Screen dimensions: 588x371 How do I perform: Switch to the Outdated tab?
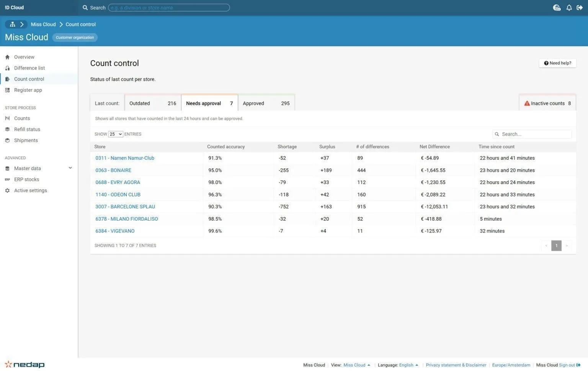point(153,103)
